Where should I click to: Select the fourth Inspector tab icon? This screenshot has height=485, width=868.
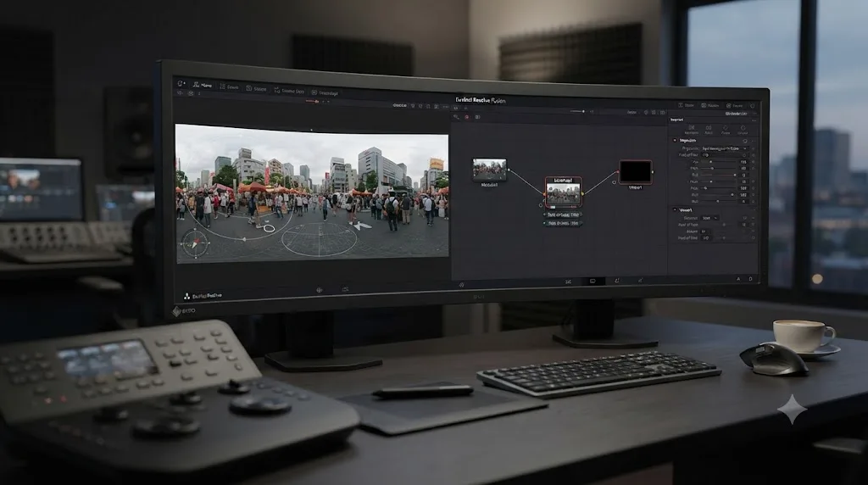tap(743, 130)
